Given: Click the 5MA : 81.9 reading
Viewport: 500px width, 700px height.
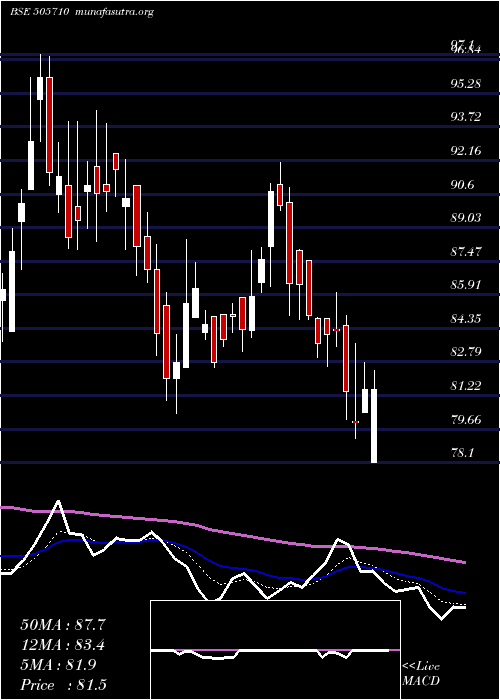Looking at the screenshot, I should [x=58, y=665].
